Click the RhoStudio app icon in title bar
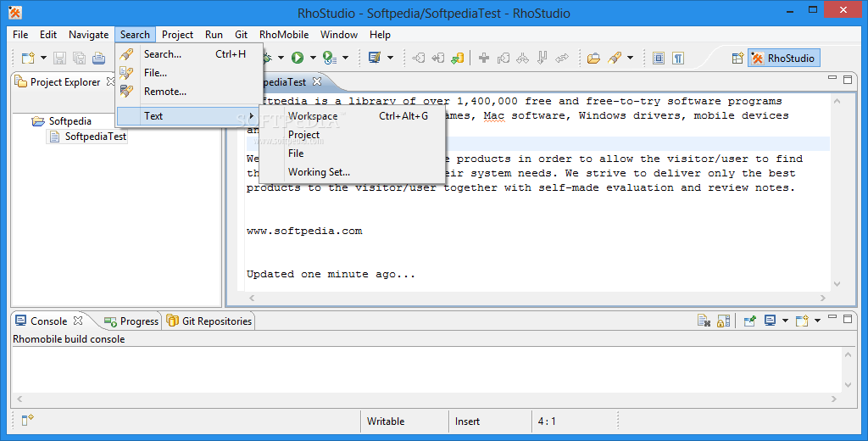Image resolution: width=868 pixels, height=441 pixels. pos(15,12)
